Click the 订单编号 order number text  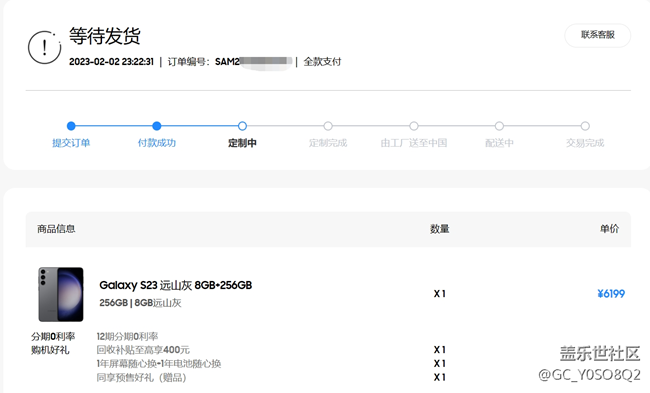coord(230,62)
